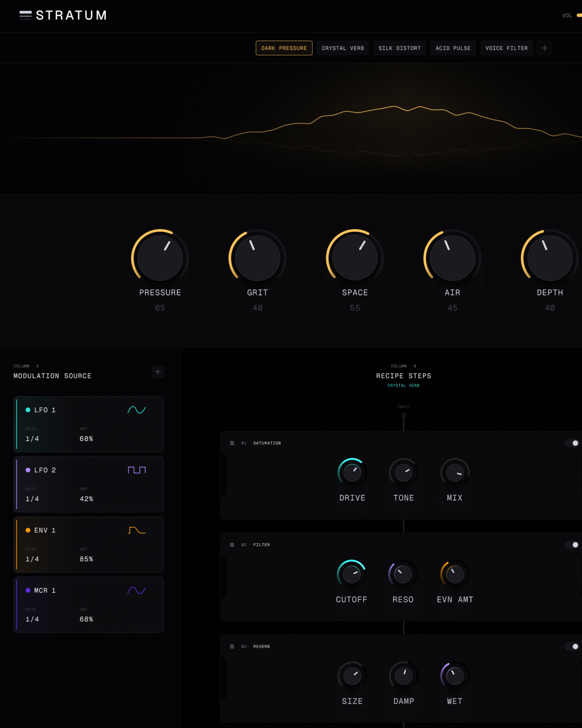Select the Acid Pulse preset tab
Image resolution: width=582 pixels, height=728 pixels.
point(453,48)
